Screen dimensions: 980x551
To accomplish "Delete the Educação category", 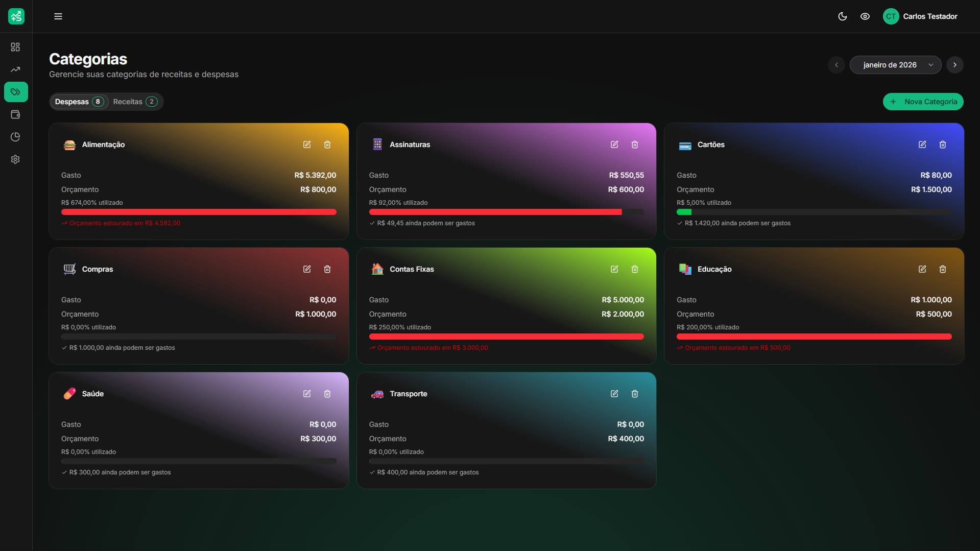I will pos(943,269).
